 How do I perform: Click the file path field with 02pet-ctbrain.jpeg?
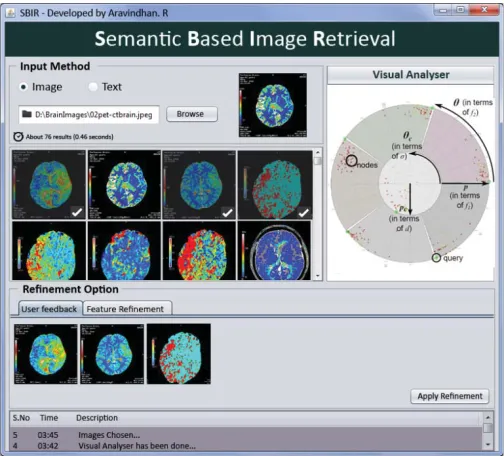coord(89,115)
